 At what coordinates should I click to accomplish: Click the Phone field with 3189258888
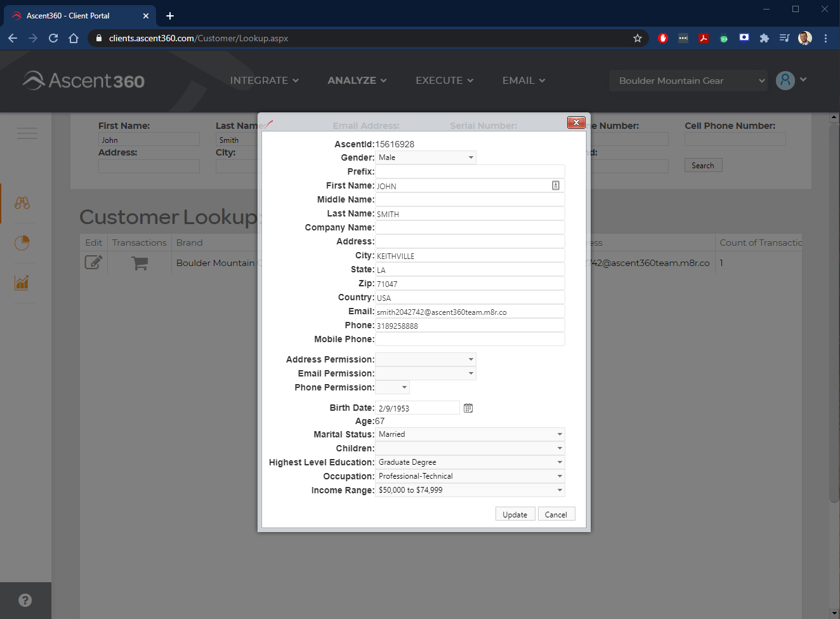point(470,325)
